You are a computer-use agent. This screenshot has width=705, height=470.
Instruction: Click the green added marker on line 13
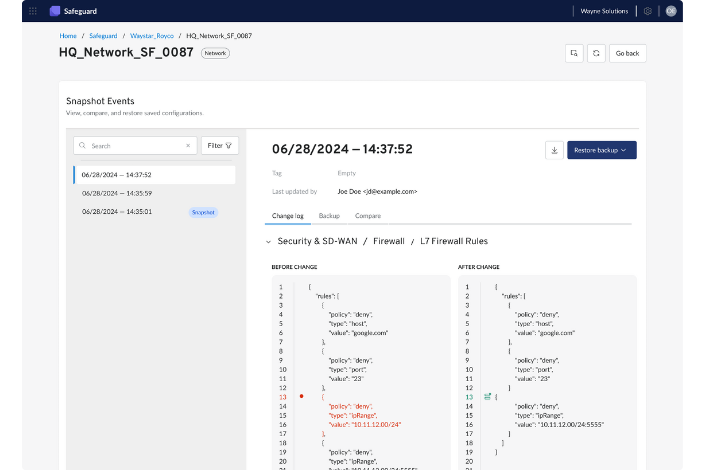(x=487, y=397)
